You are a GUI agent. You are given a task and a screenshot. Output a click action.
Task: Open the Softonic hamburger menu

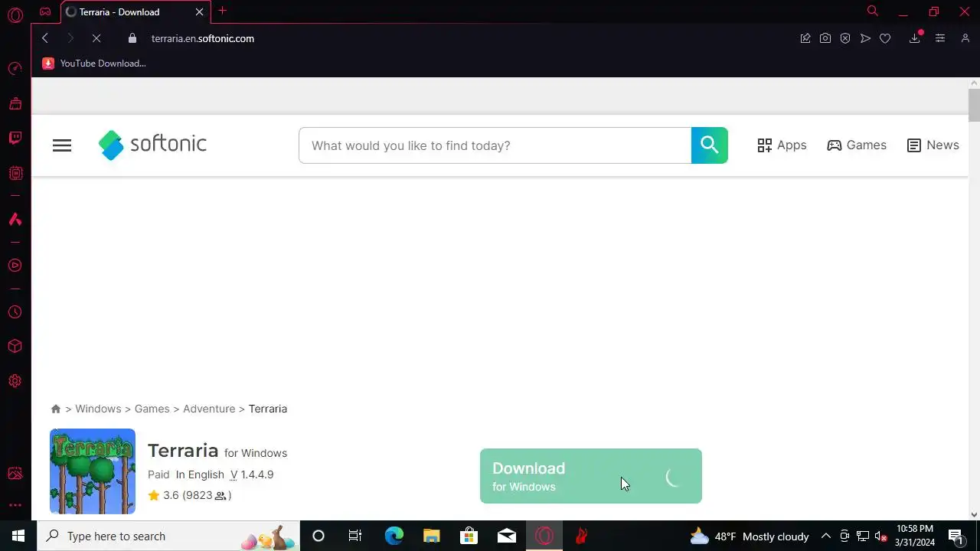(x=62, y=145)
